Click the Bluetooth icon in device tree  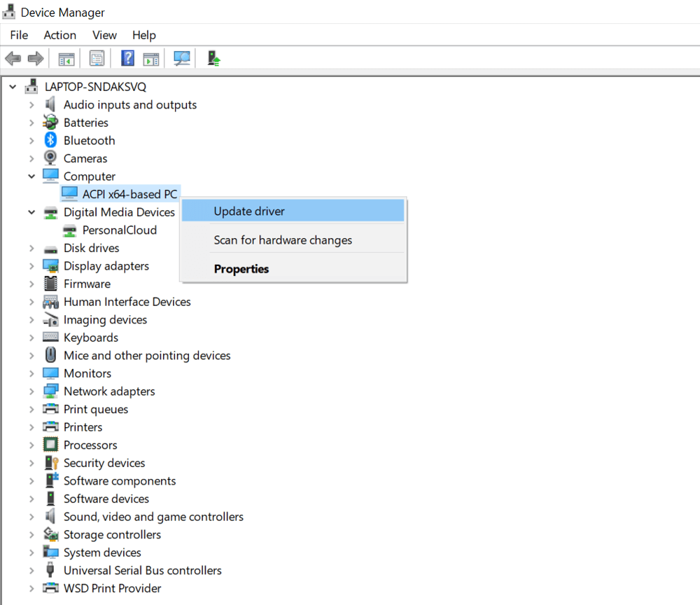50,141
